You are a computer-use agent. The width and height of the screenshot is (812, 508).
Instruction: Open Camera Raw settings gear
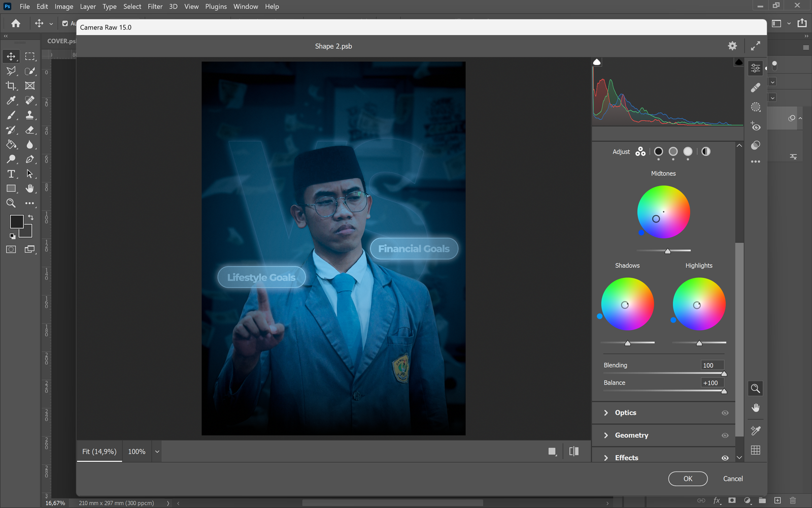click(732, 46)
